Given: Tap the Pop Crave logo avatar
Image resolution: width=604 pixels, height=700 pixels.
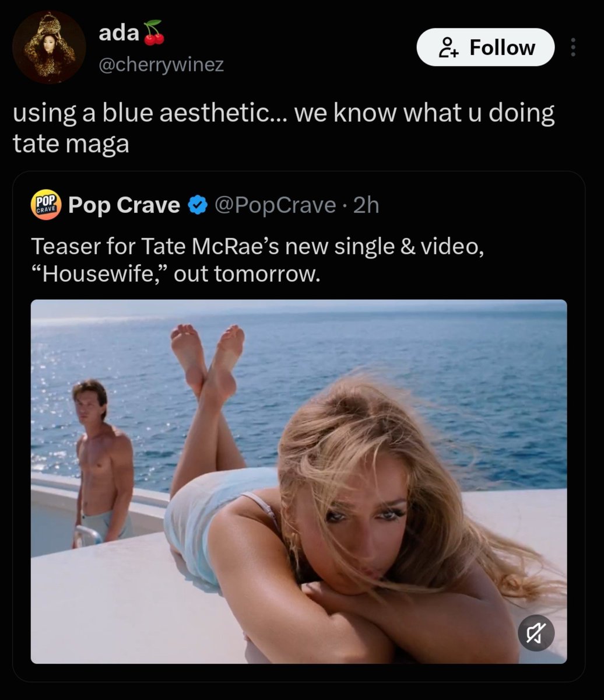Looking at the screenshot, I should (x=45, y=205).
